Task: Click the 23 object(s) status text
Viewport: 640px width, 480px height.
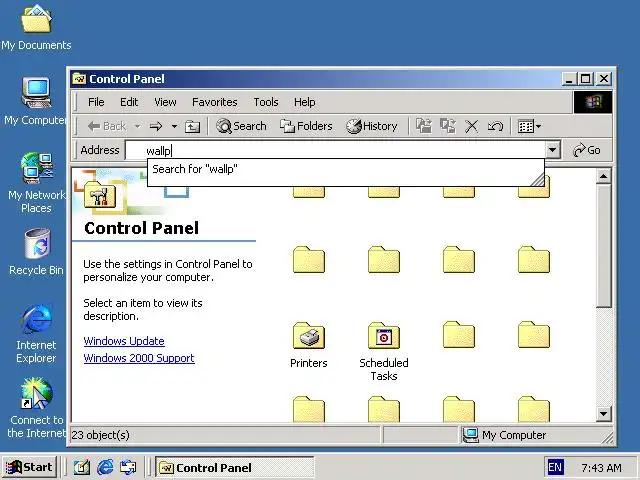Action: 100,435
